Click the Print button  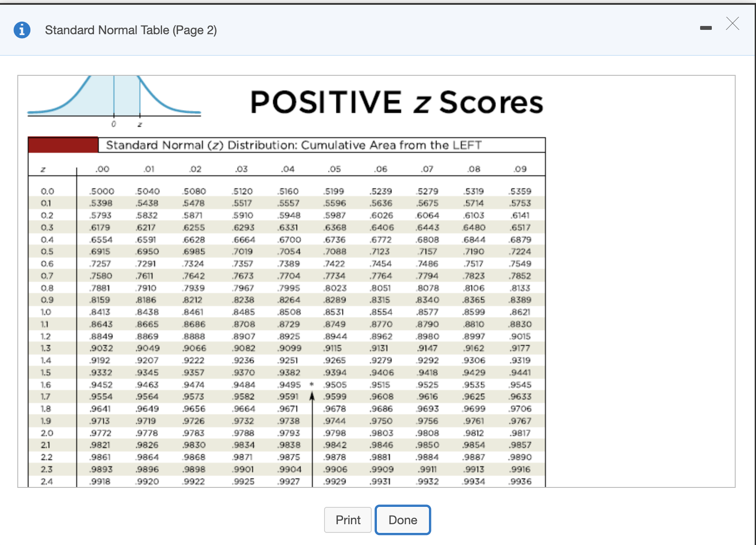click(x=348, y=520)
